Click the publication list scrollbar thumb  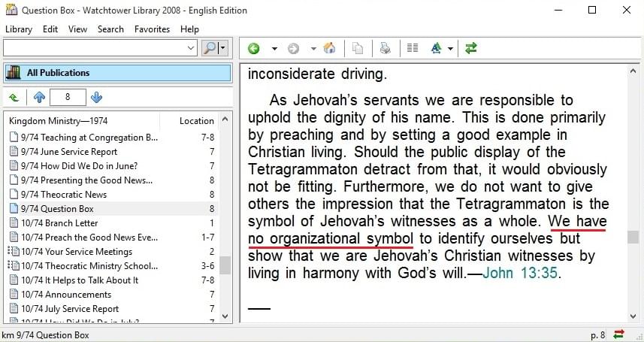coord(225,265)
